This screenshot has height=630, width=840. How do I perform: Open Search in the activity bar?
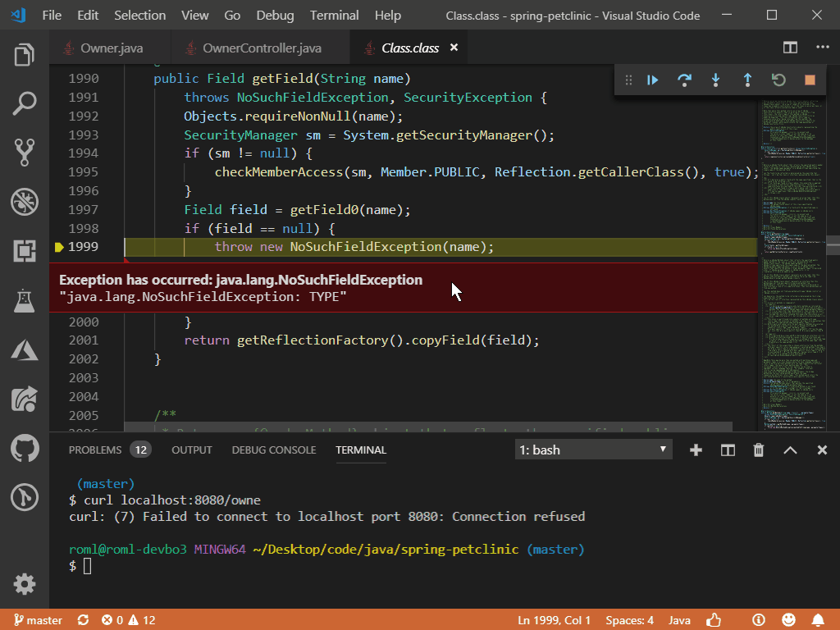[x=24, y=103]
